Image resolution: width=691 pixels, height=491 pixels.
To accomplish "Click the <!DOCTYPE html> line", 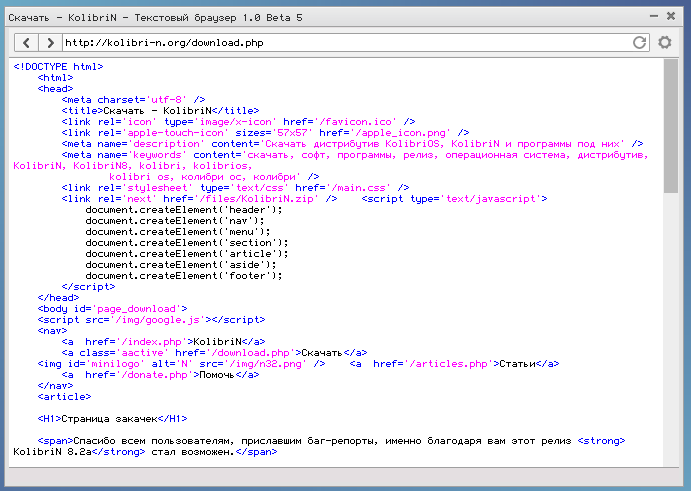I will [x=58, y=67].
